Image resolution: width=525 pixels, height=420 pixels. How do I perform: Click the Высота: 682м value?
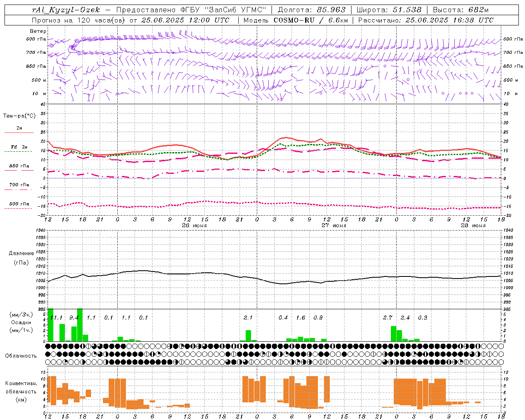(461, 10)
